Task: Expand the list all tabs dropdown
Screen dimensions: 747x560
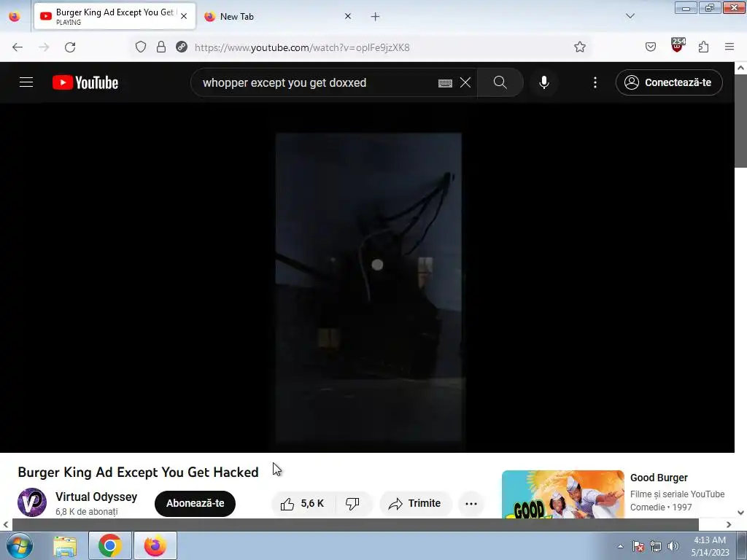Action: click(630, 16)
